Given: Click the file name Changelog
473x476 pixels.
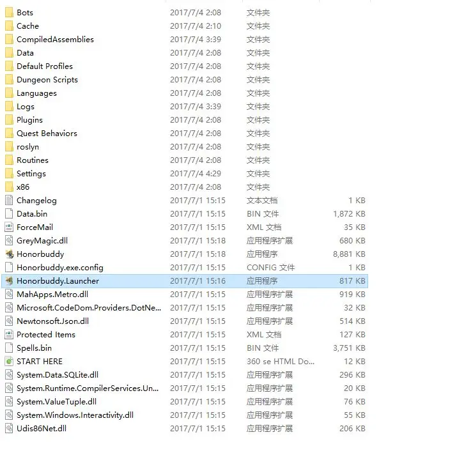Looking at the screenshot, I should [36, 201].
